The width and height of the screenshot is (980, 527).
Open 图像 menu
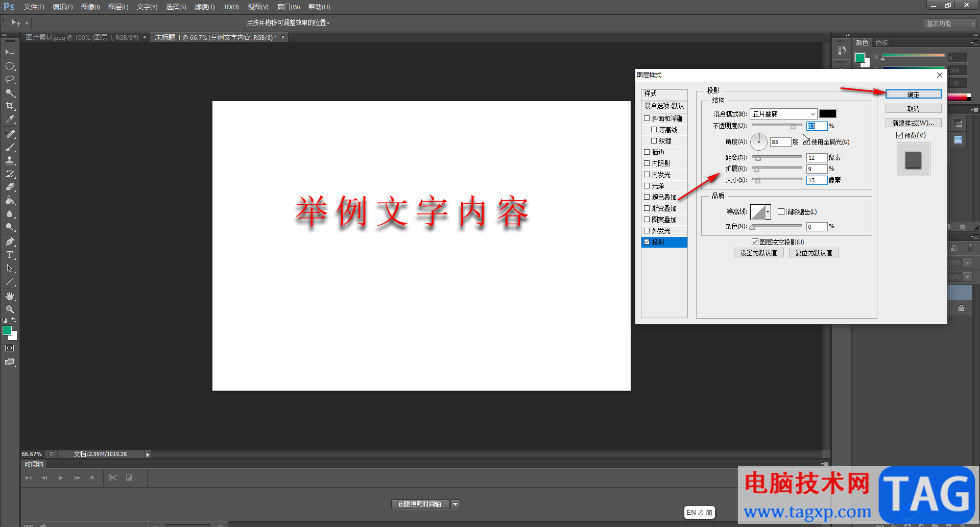tap(90, 7)
